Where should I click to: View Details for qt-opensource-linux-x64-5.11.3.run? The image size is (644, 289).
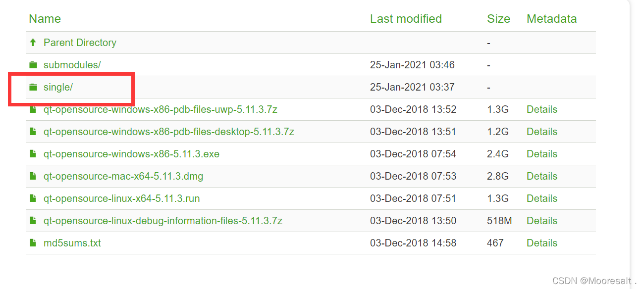click(x=541, y=198)
